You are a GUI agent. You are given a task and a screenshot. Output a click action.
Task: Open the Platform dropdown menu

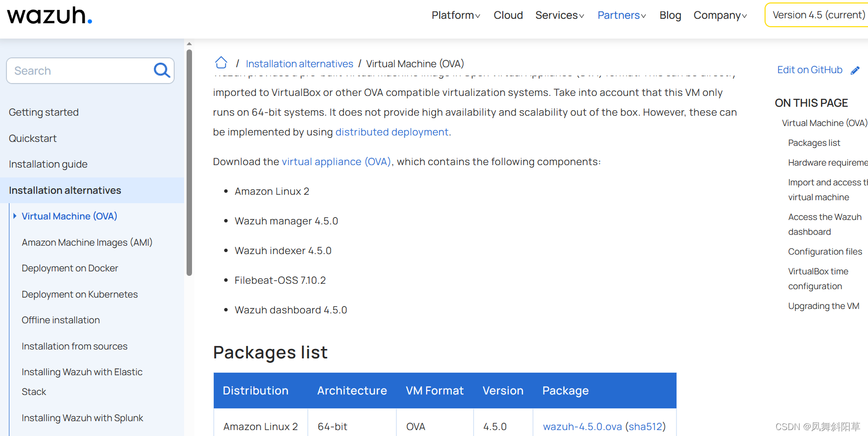point(456,15)
